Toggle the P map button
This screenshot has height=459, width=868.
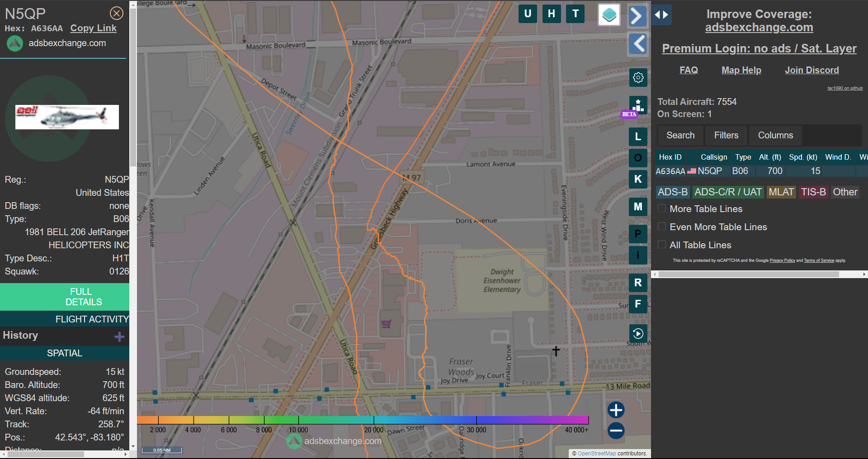pyautogui.click(x=638, y=234)
